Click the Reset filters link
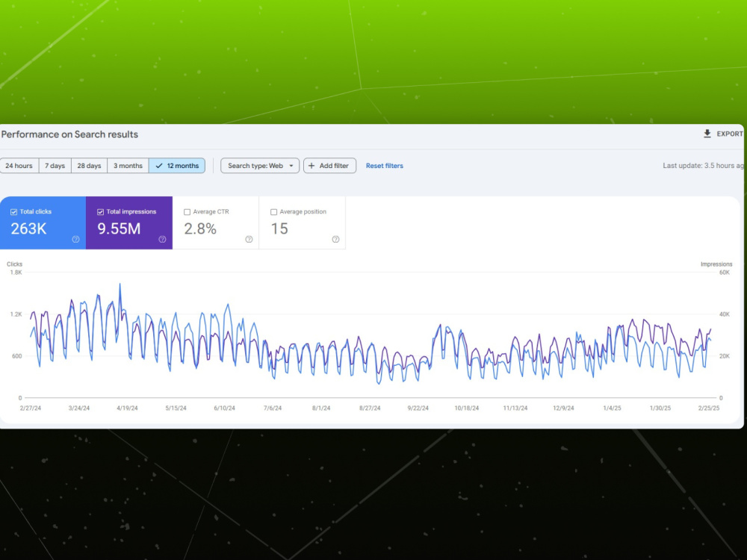Viewport: 747px width, 560px height. [x=385, y=166]
